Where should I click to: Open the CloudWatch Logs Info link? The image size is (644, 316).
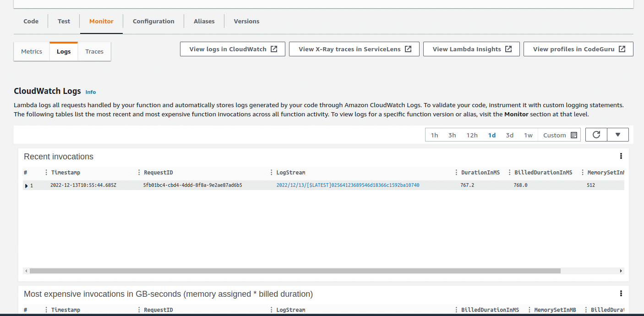91,92
